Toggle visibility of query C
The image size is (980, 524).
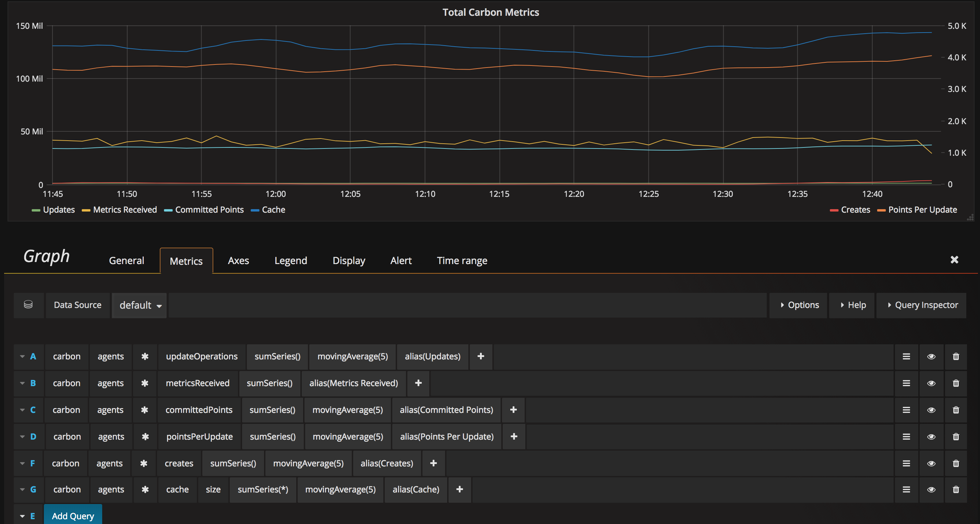pyautogui.click(x=931, y=410)
